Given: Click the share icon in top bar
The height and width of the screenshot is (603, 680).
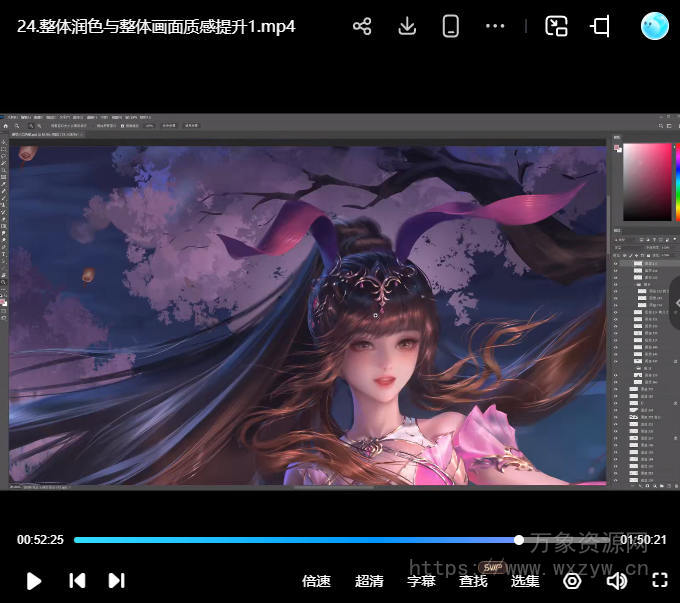Looking at the screenshot, I should point(362,27).
